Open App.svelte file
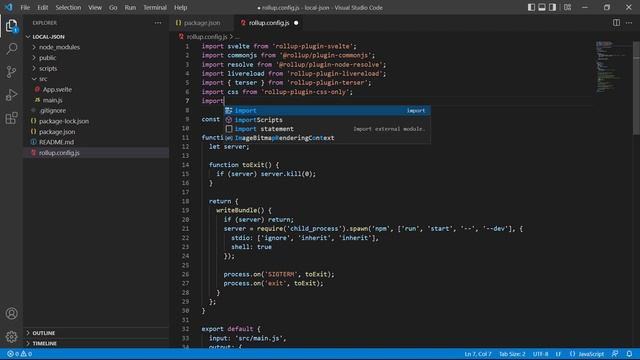 [x=96, y=89]
